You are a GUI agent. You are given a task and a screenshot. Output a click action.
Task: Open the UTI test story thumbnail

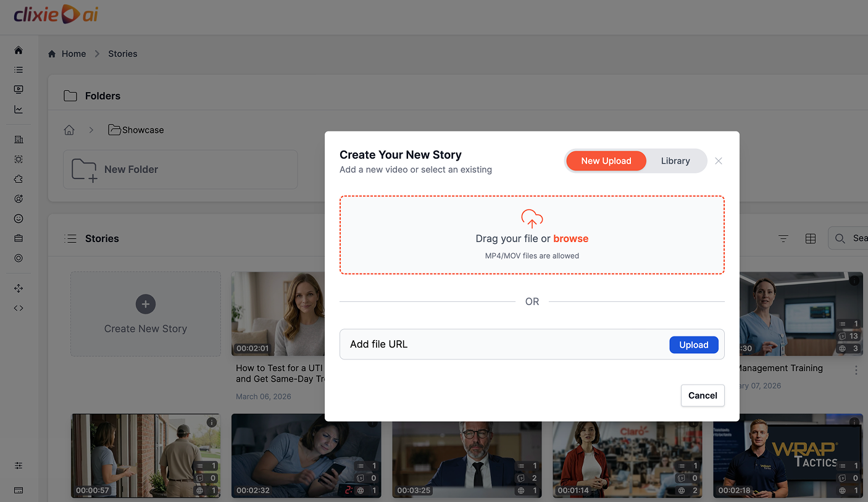(x=278, y=314)
